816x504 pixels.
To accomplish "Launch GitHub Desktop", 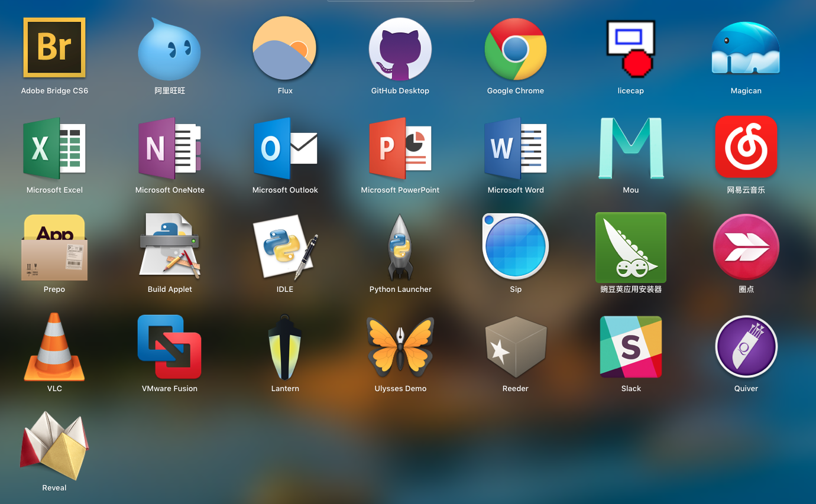I will click(400, 48).
